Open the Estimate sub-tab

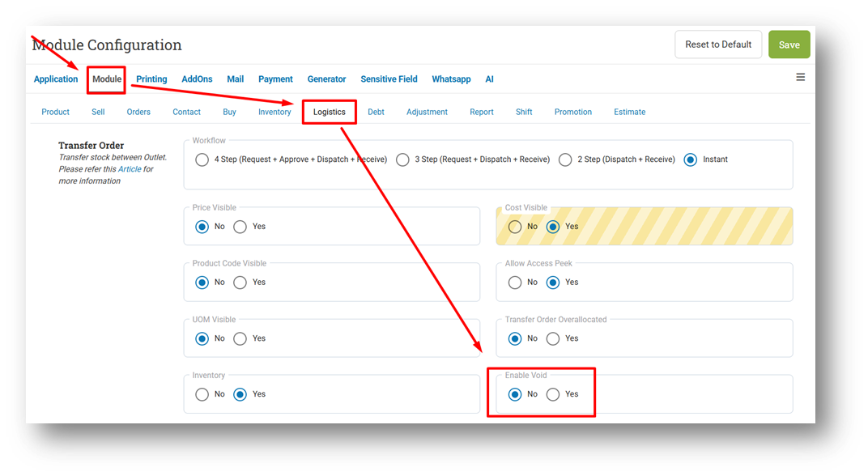click(629, 112)
